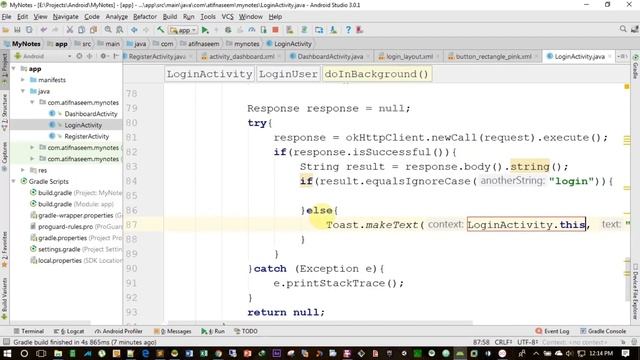Viewport: 640px width, 360px height.
Task: Open the File menu
Action: [x=7, y=17]
